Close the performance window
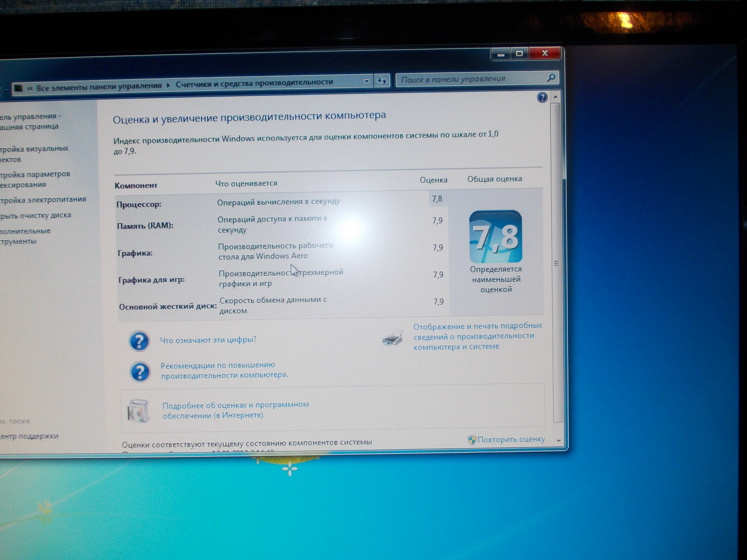This screenshot has height=560, width=747. [x=545, y=53]
